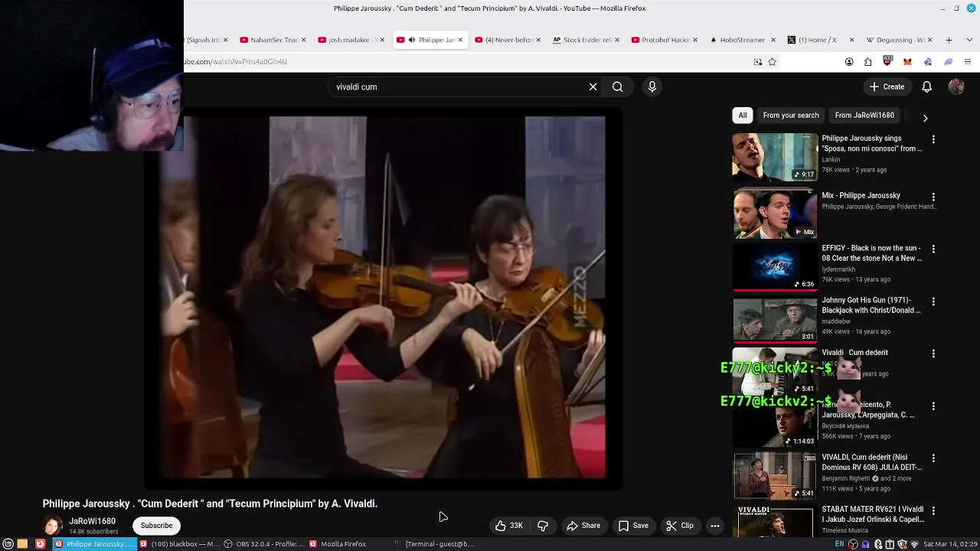The width and height of the screenshot is (980, 551).
Task: Open EFFIGY Black is now the sun thumbnail
Action: coord(775,267)
